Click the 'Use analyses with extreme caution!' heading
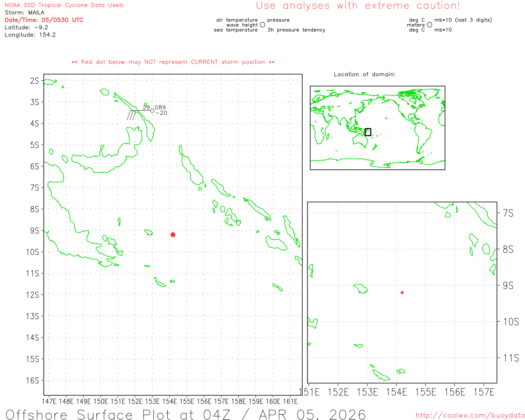The height and width of the screenshot is (420, 525). coord(358,6)
